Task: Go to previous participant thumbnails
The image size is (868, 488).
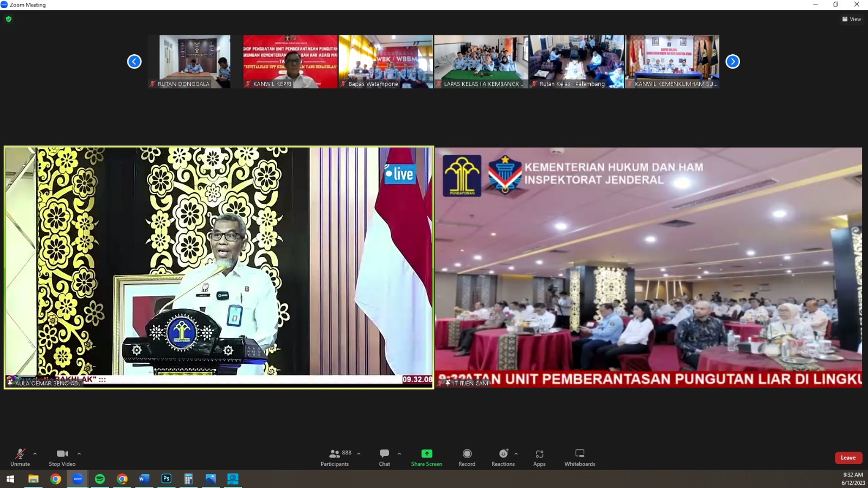Action: click(134, 61)
